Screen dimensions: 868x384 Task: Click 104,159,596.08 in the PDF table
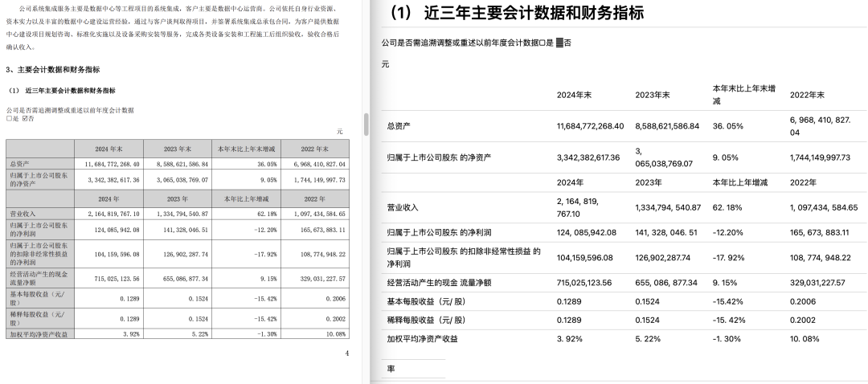tap(117, 255)
